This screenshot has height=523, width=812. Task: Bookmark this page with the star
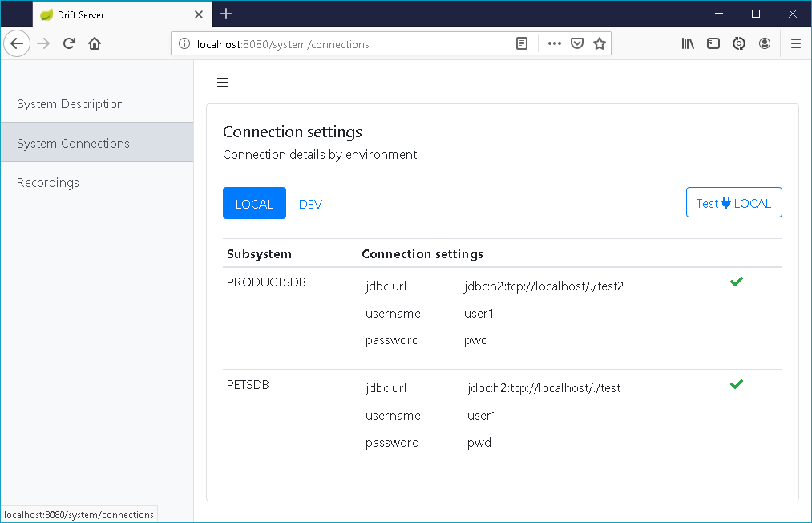(x=600, y=43)
